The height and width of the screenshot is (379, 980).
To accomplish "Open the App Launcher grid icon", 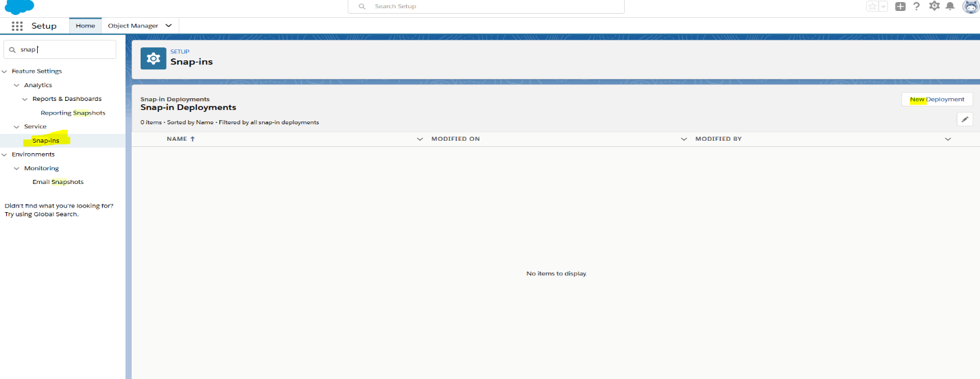I will point(17,25).
